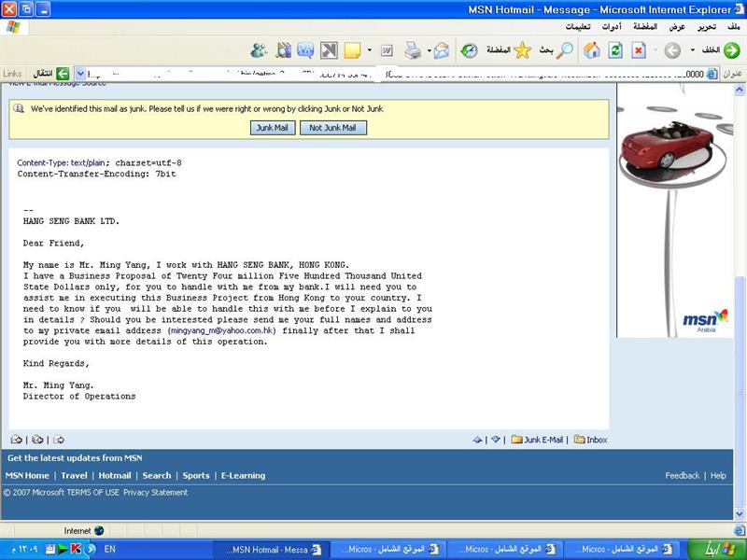Click the third envelope (forward) icon

pyautogui.click(x=59, y=440)
